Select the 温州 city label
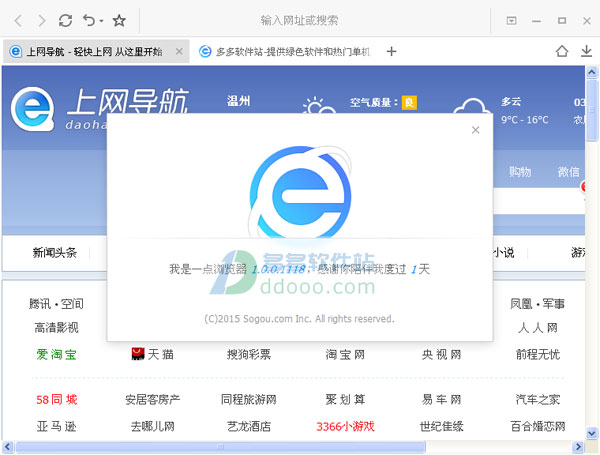This screenshot has width=600, height=455. click(x=238, y=101)
